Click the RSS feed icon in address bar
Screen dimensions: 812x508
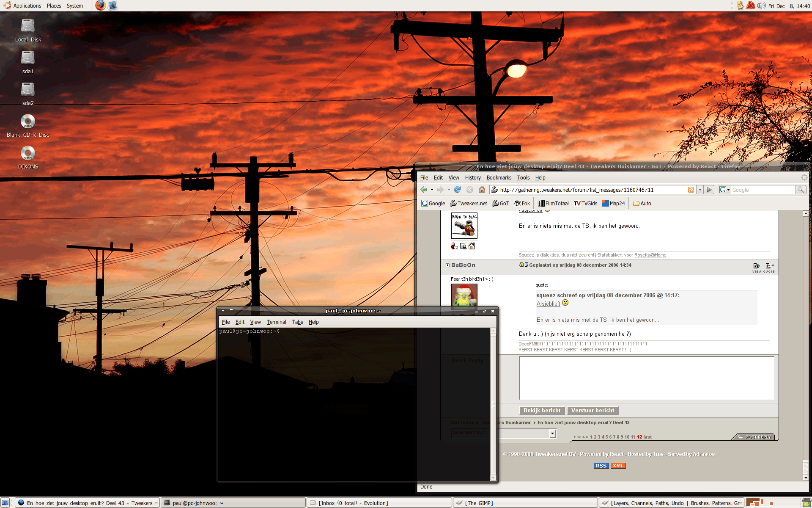pos(691,190)
